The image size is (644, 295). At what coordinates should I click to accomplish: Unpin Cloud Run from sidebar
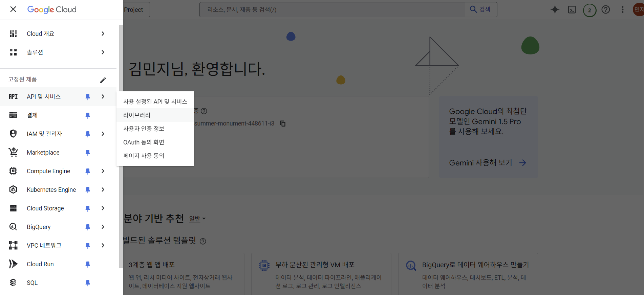(x=88, y=264)
